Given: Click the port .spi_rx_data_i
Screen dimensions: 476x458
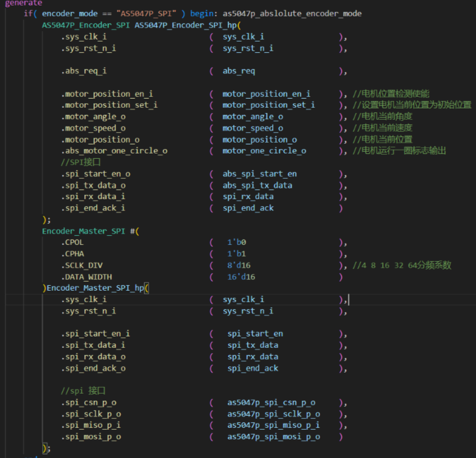Looking at the screenshot, I should pyautogui.click(x=93, y=197).
